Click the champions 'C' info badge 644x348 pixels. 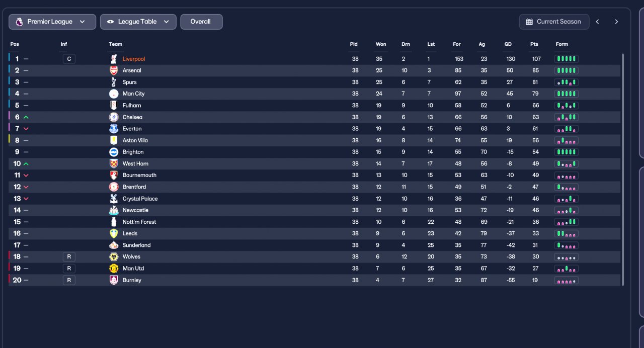[69, 59]
